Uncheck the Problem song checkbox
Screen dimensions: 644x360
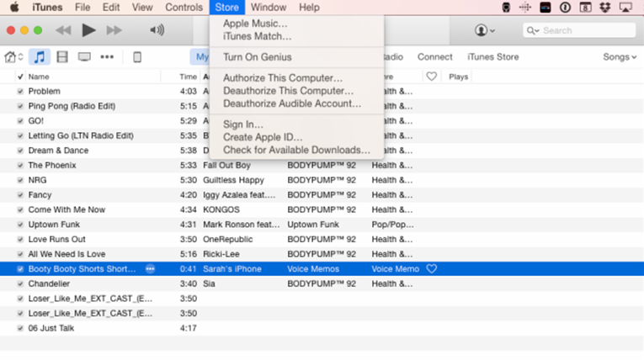pos(20,92)
